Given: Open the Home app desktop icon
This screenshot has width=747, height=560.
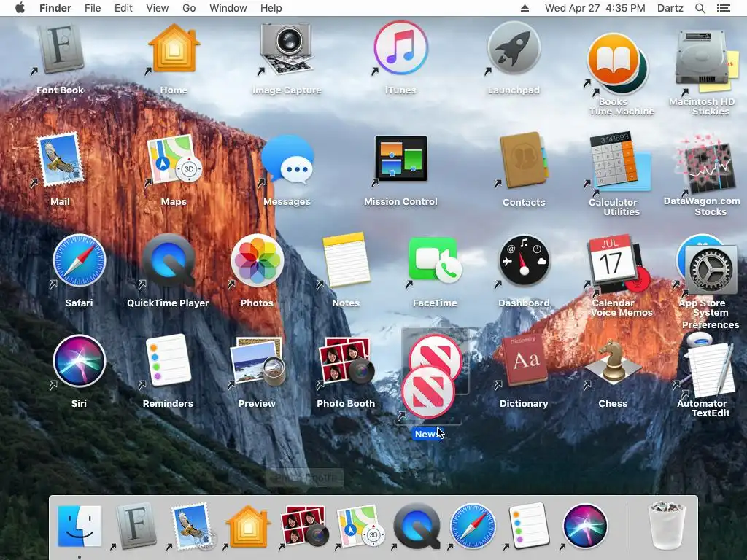Looking at the screenshot, I should pos(174,49).
